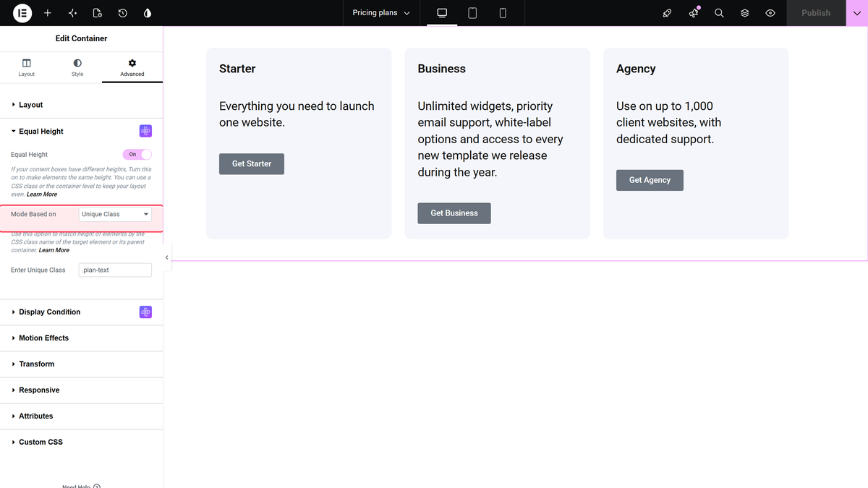Switch to Desktop device view
Viewport: 868px width, 488px height.
(x=442, y=13)
